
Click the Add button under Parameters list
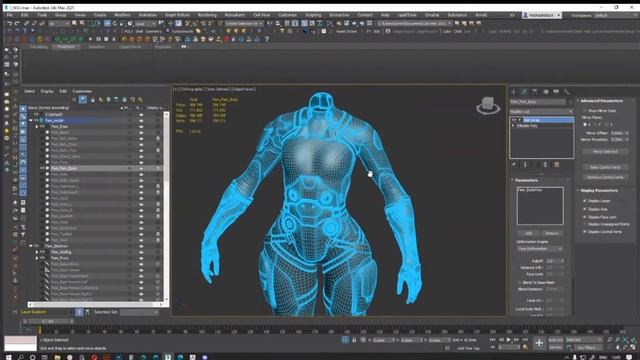pyautogui.click(x=528, y=233)
